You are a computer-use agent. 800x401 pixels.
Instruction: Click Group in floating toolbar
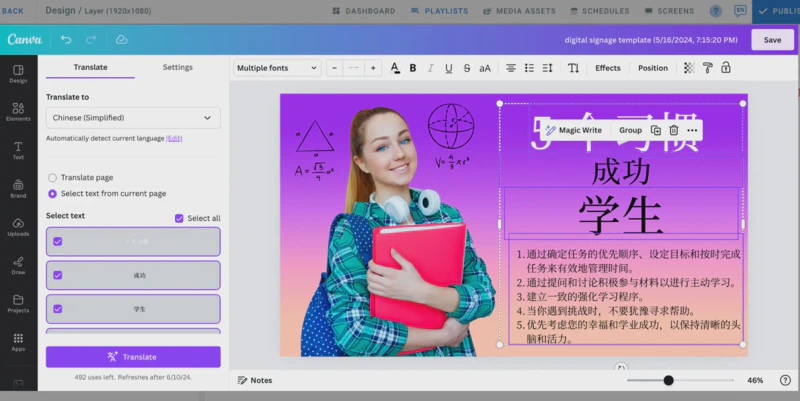point(631,130)
